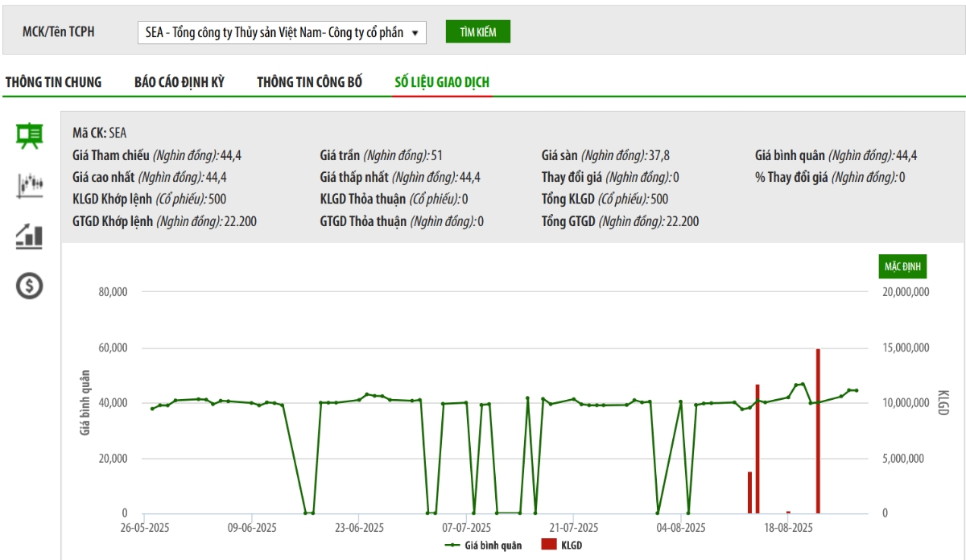The height and width of the screenshot is (560, 966).
Task: Open the growth bar chart icon
Action: pos(30,236)
